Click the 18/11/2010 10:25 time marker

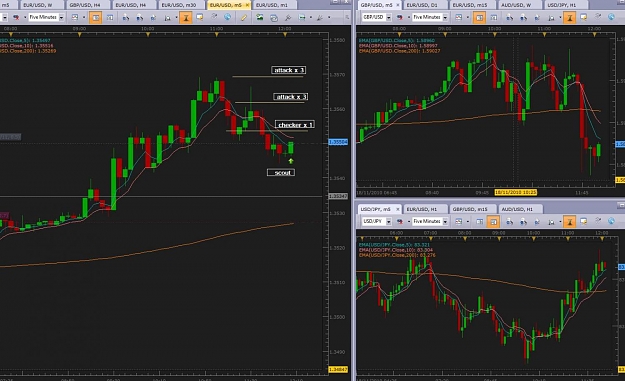point(516,192)
